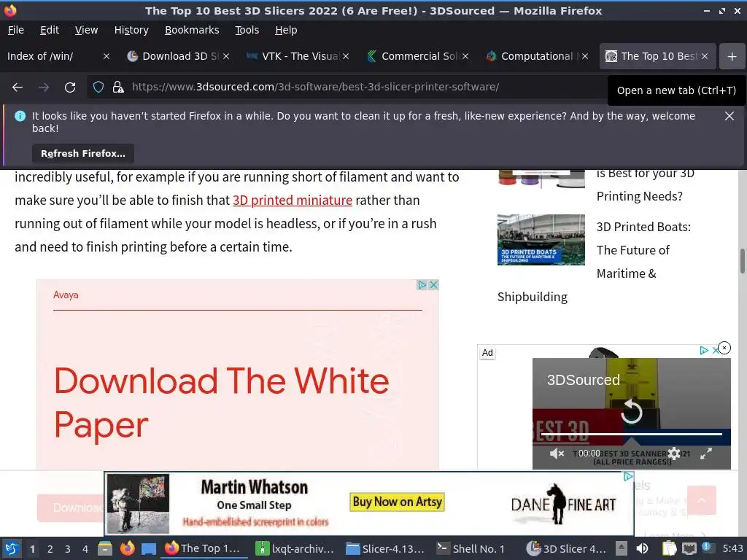Viewport: 747px width, 560px height.
Task: Close the Avaya ad with X icon
Action: click(433, 285)
